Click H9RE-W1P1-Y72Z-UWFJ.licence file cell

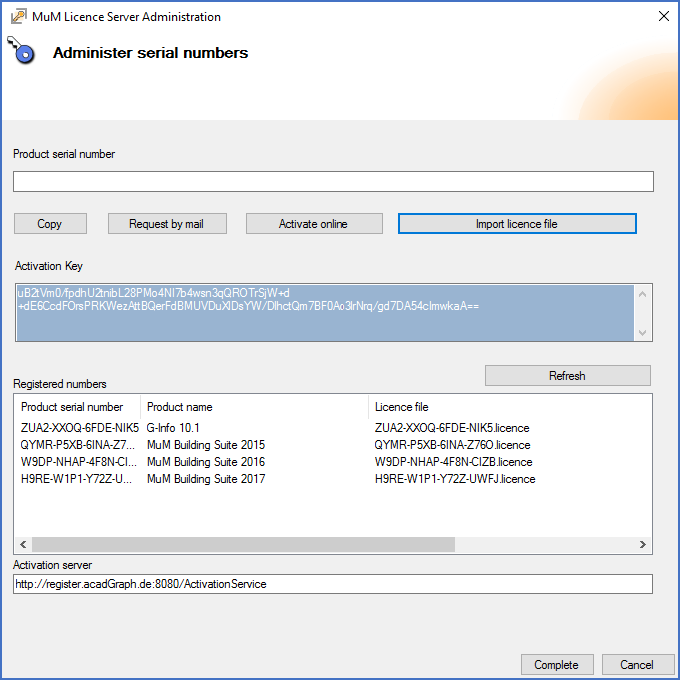tap(455, 479)
